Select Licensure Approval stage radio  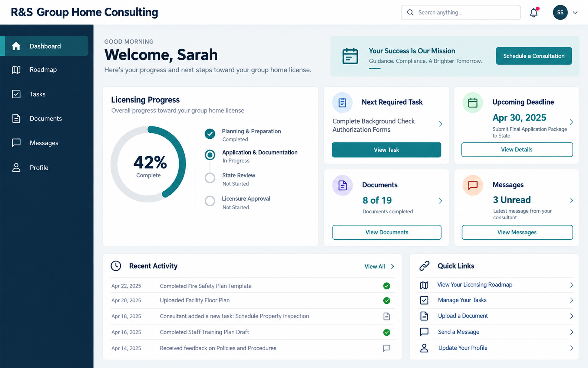[x=210, y=201]
